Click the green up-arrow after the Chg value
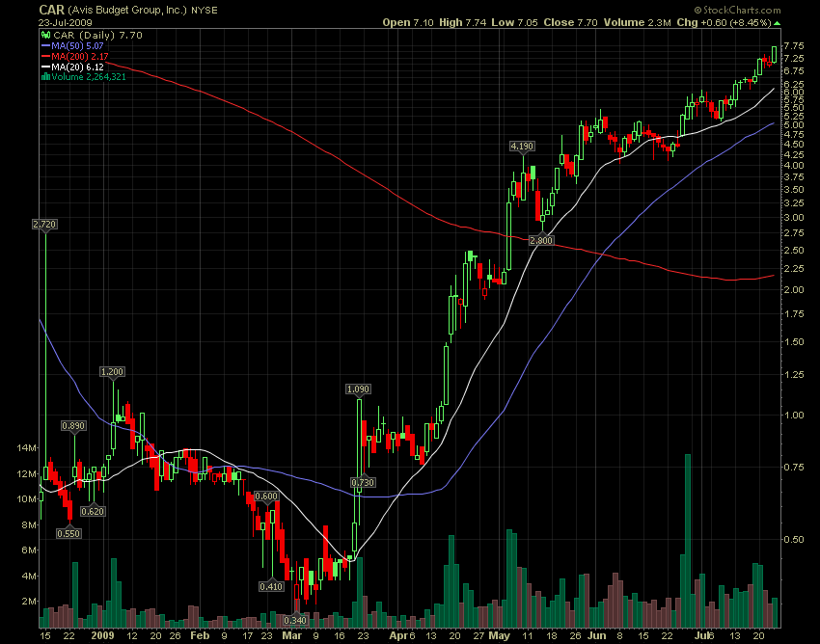Screen dimensions: 820x644 [x=778, y=23]
